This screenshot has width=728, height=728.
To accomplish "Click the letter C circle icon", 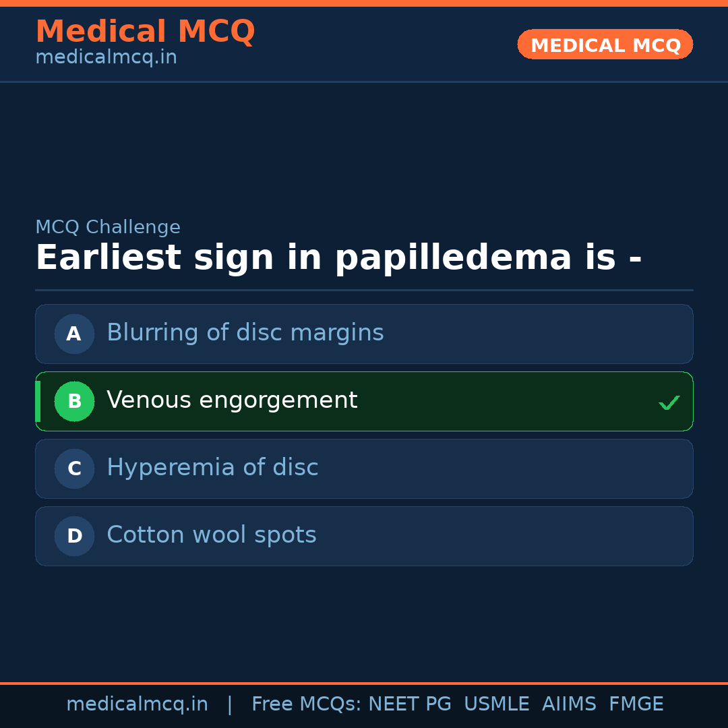I will click(x=74, y=468).
